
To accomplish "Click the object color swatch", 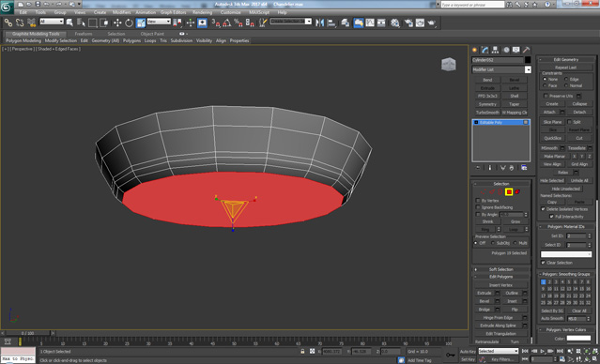I will pyautogui.click(x=528, y=60).
